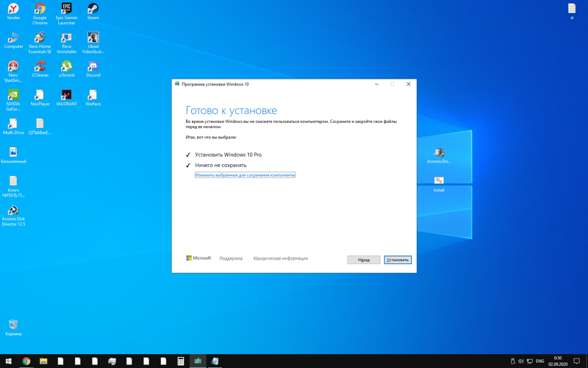This screenshot has width=588, height=368.
Task: Select the Multi-Drive desktop shortcut
Action: 13,127
